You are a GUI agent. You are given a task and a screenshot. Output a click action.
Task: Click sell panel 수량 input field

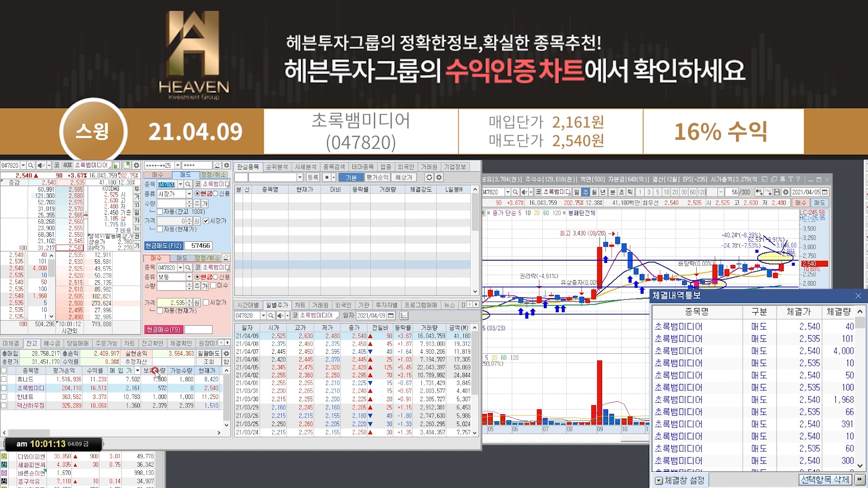[x=171, y=204]
